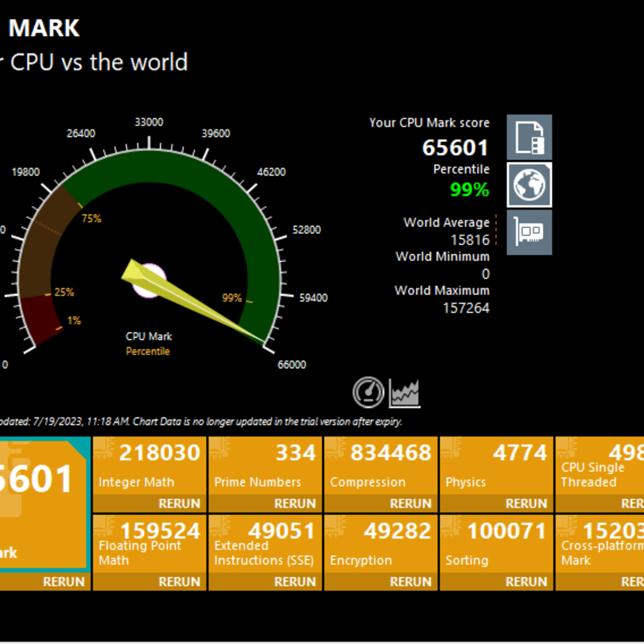
Task: Switch to the distribution chart view
Action: [x=405, y=393]
